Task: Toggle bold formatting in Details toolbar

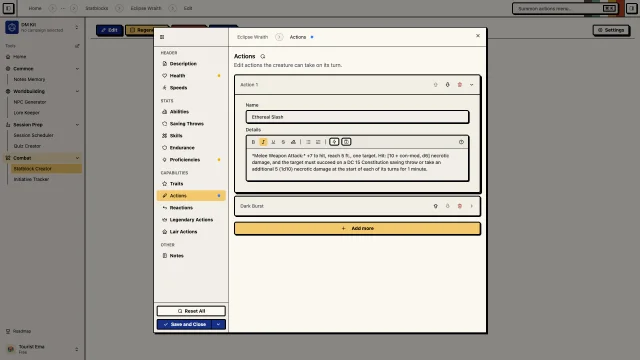Action: coord(253,142)
